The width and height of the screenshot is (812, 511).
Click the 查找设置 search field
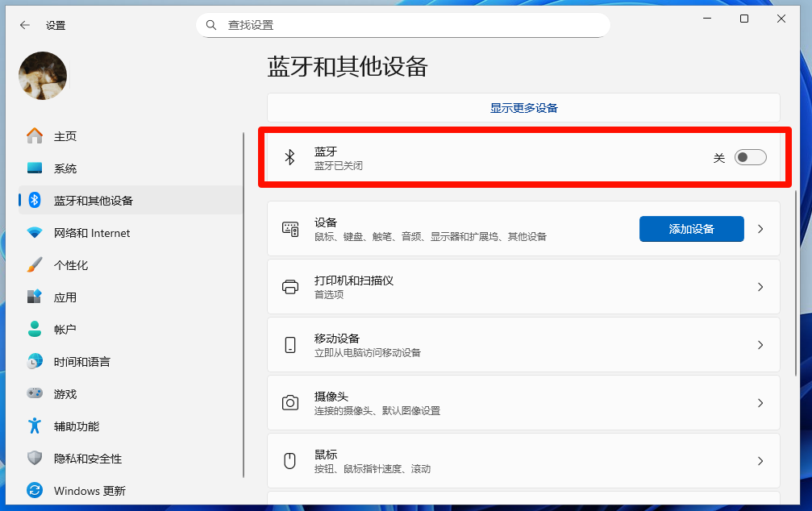pos(403,25)
